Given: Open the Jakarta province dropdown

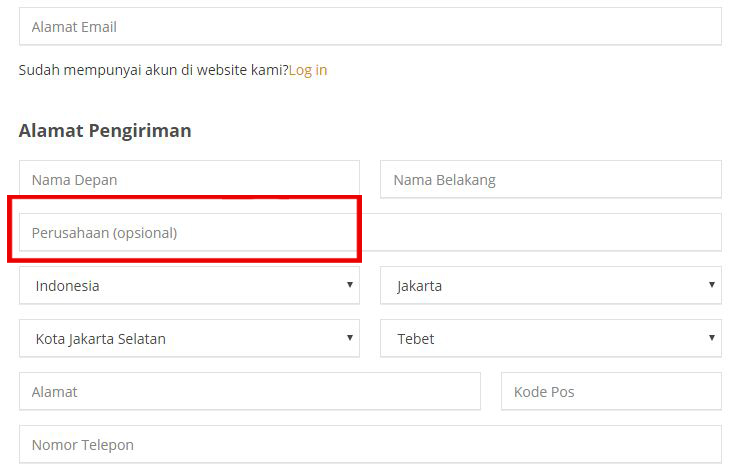Looking at the screenshot, I should [x=551, y=285].
